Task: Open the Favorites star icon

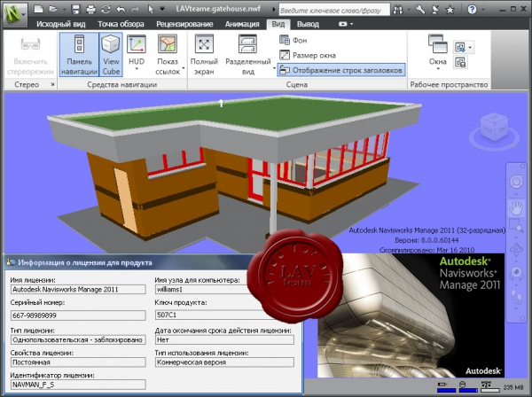Action: 450,10
